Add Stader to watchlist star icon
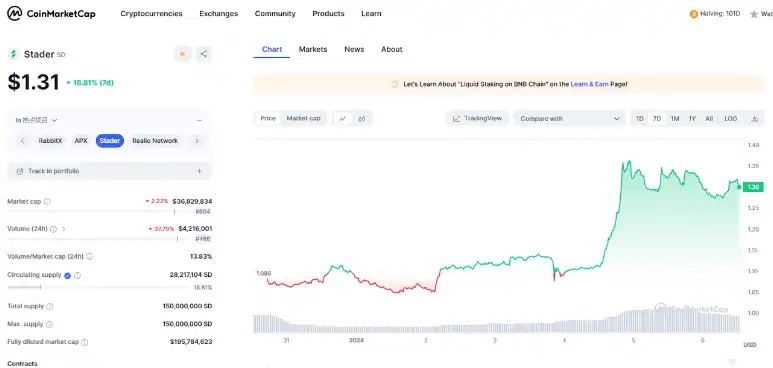This screenshot has height=368, width=773. coord(183,54)
